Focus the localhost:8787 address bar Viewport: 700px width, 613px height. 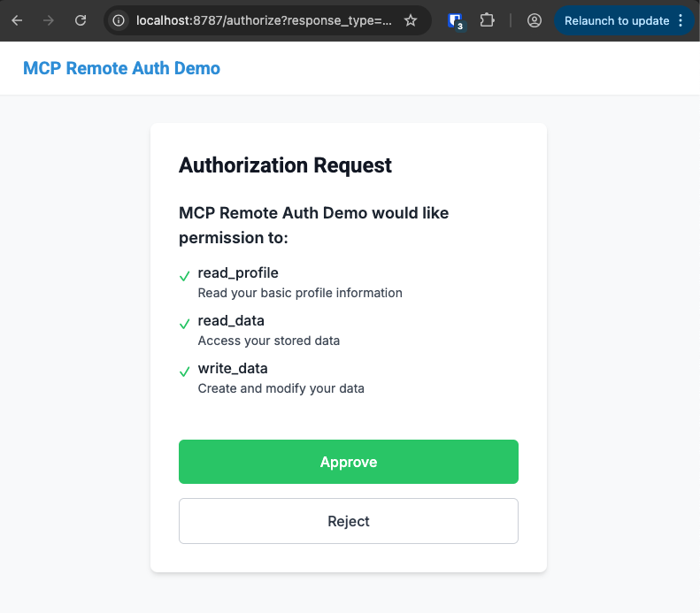point(264,20)
